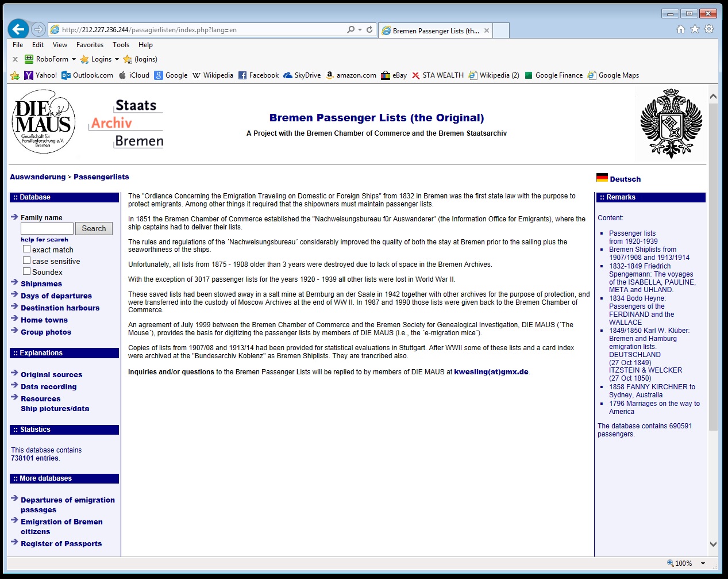The height and width of the screenshot is (579, 728).
Task: Open the Logins dropdown menu
Action: (x=117, y=59)
